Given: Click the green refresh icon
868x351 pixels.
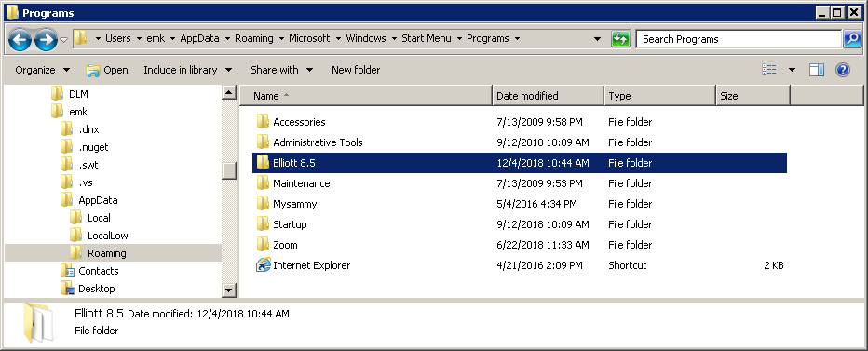Looking at the screenshot, I should (x=620, y=39).
